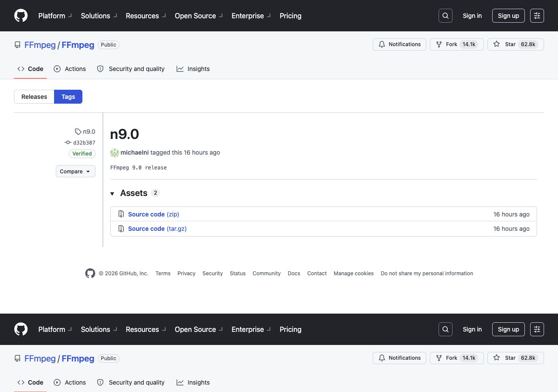Switch to the Releases tab
Viewport: 558px width, 392px height.
(x=34, y=97)
